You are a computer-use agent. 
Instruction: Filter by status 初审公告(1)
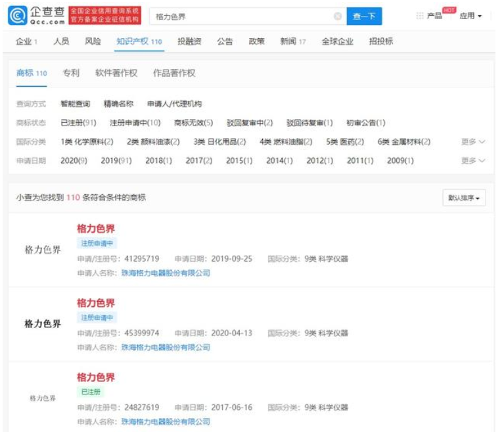(x=365, y=122)
